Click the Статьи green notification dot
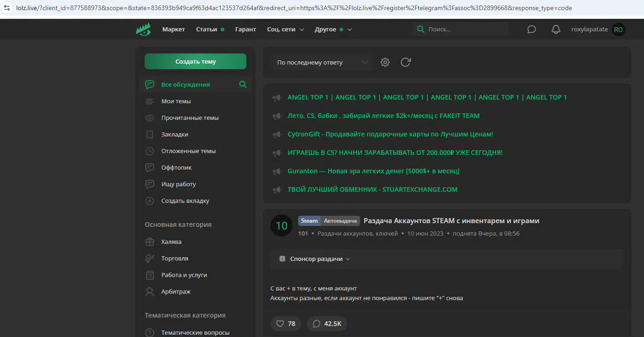Screen dimensions: 644x337 click(222, 30)
